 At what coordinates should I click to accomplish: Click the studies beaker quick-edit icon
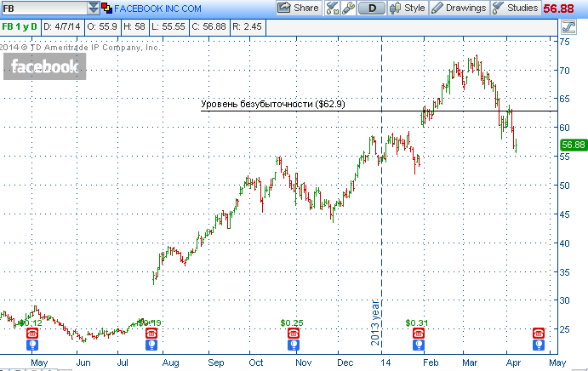332,8
